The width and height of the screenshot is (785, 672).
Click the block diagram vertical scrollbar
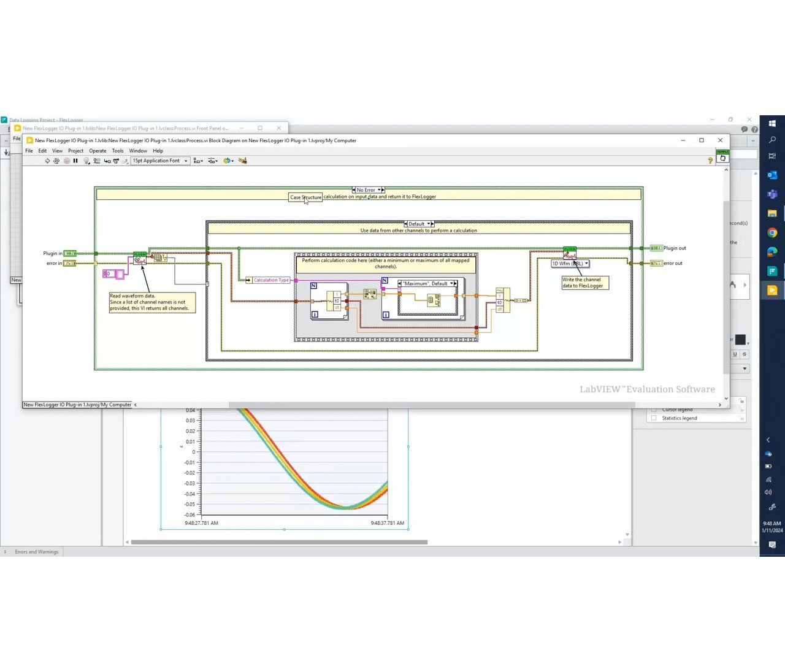[x=726, y=288]
